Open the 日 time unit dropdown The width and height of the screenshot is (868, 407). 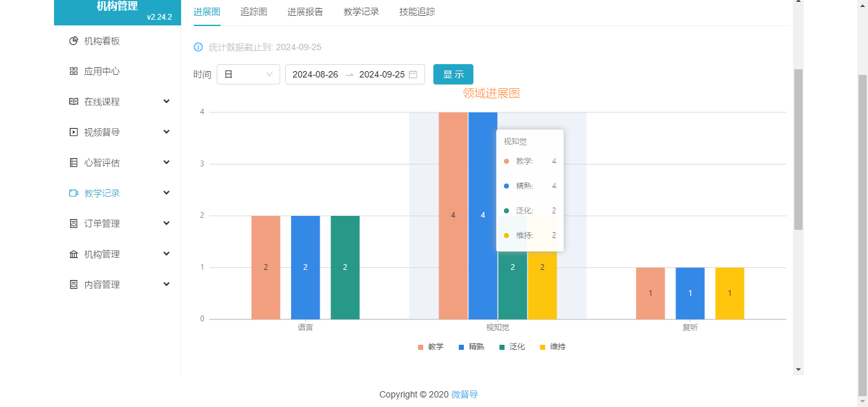coord(248,74)
